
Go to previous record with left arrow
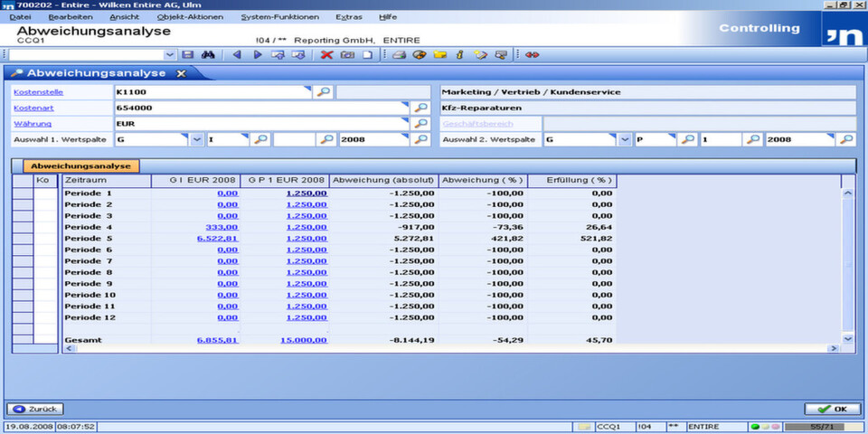pyautogui.click(x=237, y=55)
